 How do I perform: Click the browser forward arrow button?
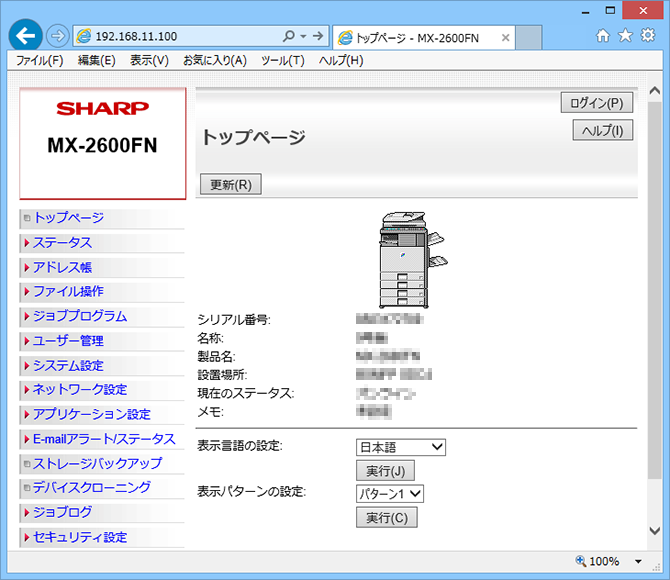[x=56, y=36]
